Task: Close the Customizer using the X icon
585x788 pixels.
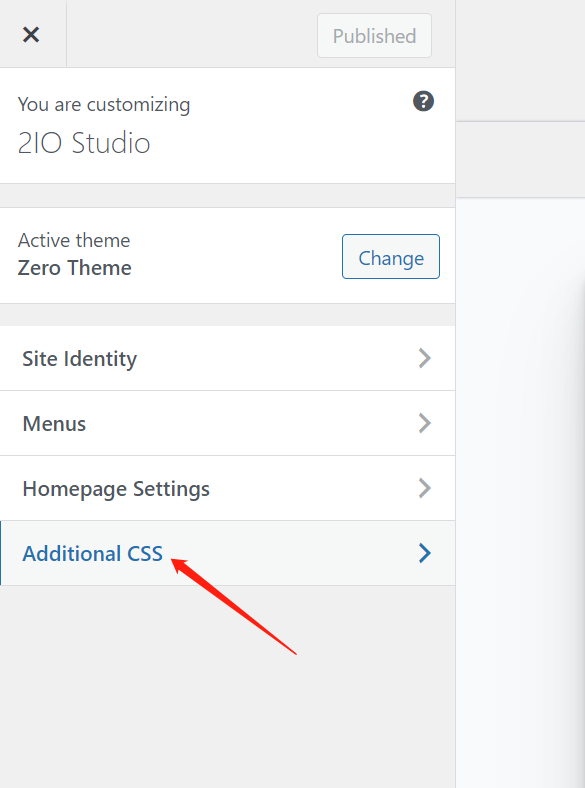Action: point(31,35)
